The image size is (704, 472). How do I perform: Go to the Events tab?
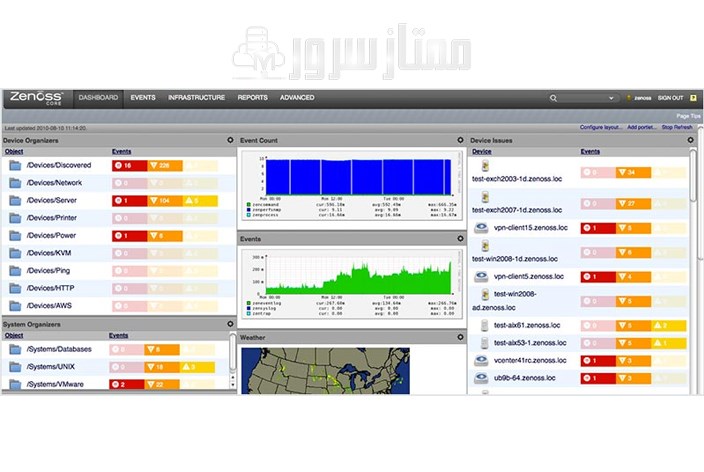[143, 97]
